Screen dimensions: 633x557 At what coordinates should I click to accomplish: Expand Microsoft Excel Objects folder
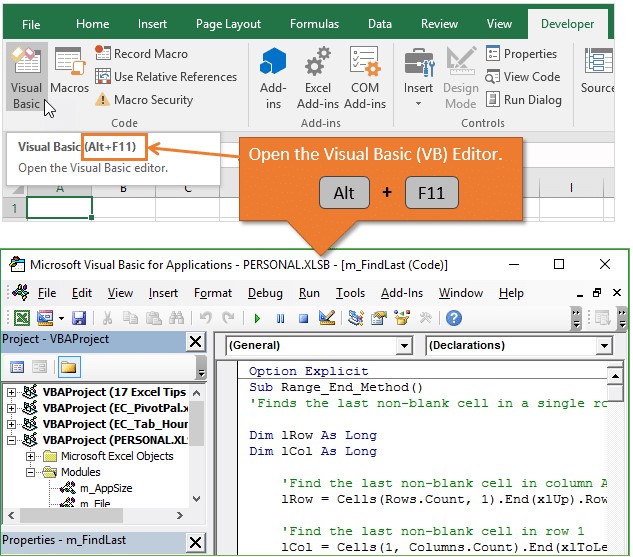(30, 456)
